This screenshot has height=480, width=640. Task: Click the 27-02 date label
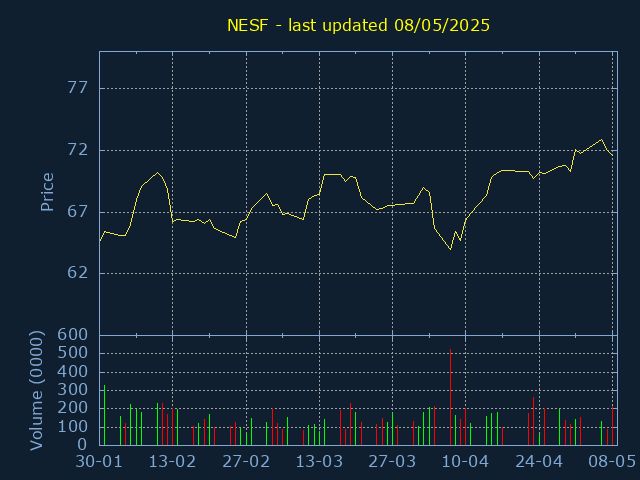[x=246, y=462]
